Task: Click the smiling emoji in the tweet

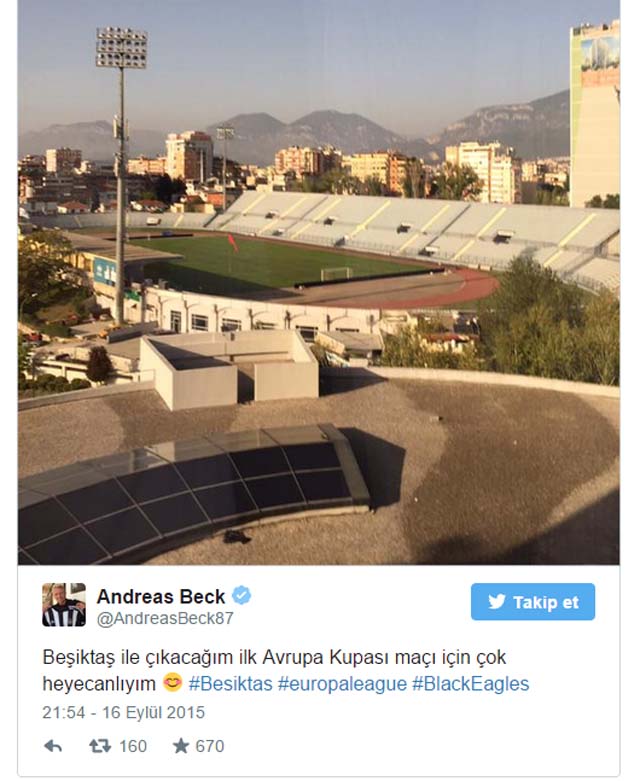Action: click(172, 682)
